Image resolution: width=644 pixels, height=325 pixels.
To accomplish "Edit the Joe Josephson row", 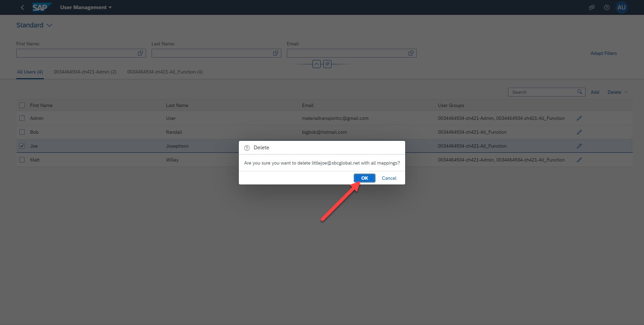I will click(579, 146).
